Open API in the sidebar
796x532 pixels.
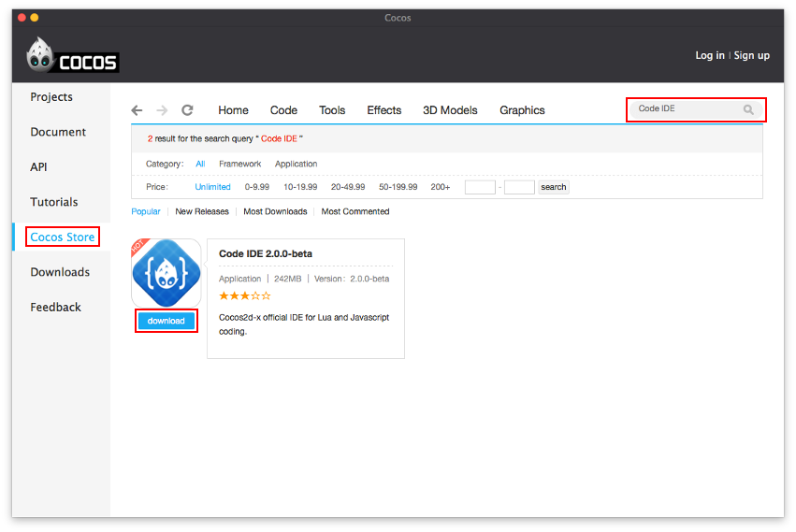click(x=38, y=167)
